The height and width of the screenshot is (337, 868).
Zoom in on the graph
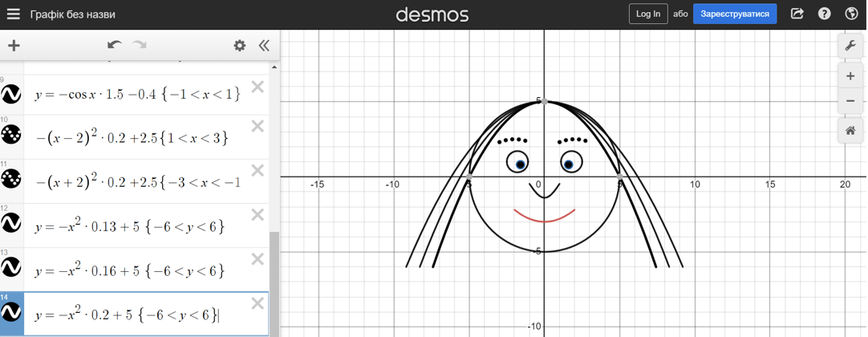tap(850, 76)
